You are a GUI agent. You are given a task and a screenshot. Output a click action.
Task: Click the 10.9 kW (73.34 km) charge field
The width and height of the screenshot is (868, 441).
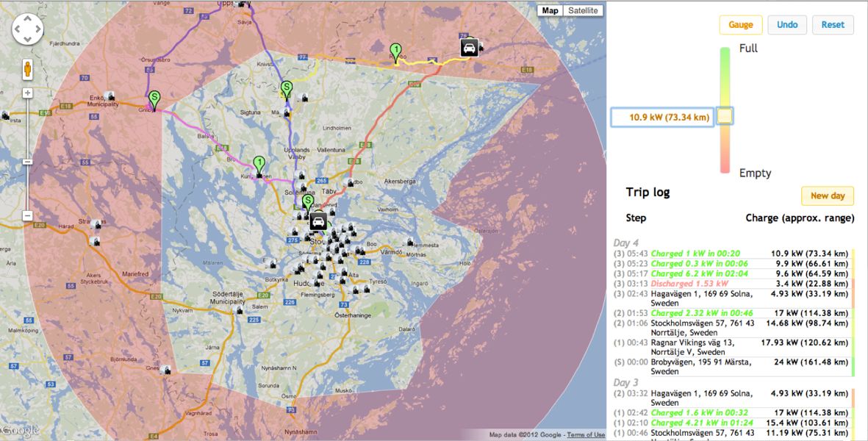pyautogui.click(x=662, y=118)
